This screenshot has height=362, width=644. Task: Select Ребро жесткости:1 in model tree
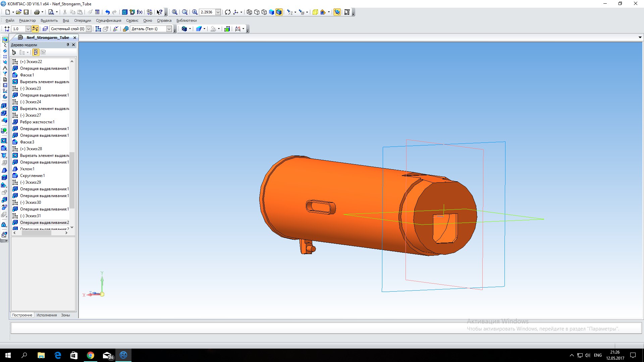pos(37,122)
